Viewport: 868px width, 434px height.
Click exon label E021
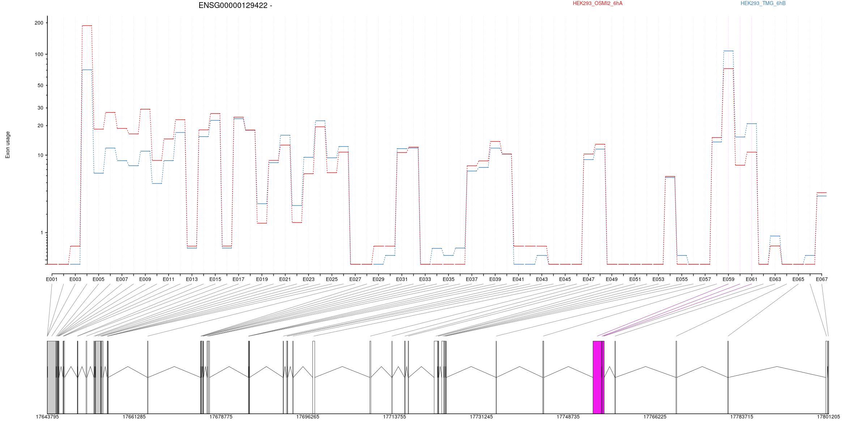[285, 279]
